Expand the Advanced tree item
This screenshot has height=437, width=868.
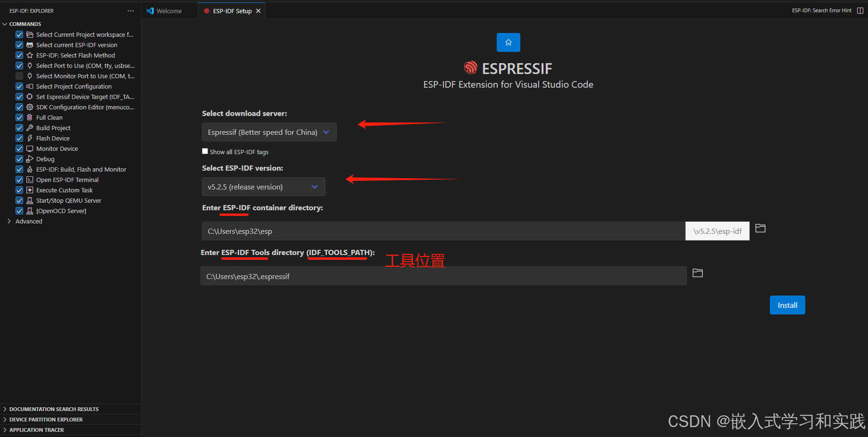tap(9, 221)
